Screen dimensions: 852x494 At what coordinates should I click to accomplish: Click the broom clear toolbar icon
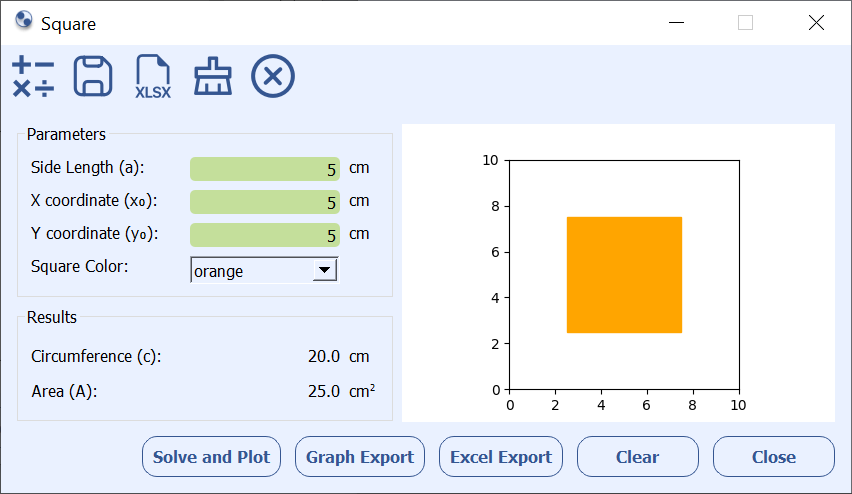(213, 77)
